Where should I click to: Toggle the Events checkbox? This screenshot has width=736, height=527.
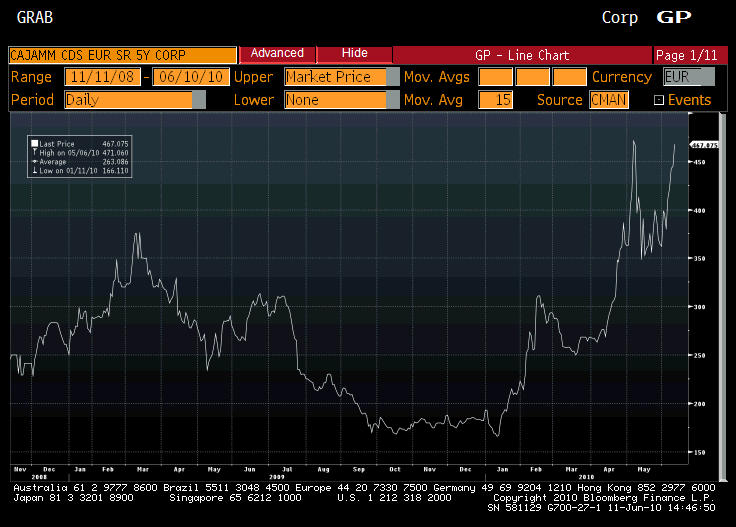click(x=659, y=100)
